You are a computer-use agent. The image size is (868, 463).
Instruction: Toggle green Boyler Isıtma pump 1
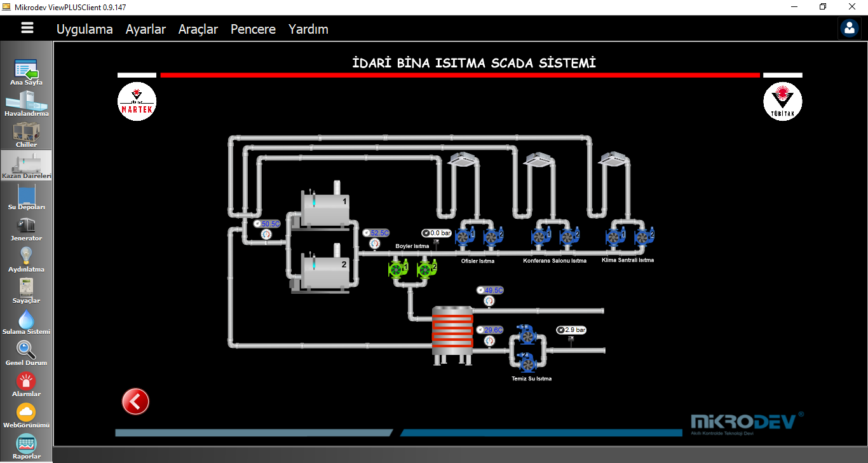[398, 270]
